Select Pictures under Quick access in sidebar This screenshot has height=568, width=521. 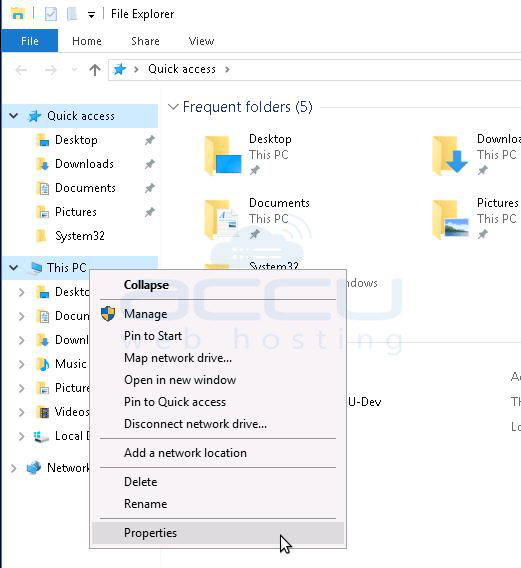[76, 212]
